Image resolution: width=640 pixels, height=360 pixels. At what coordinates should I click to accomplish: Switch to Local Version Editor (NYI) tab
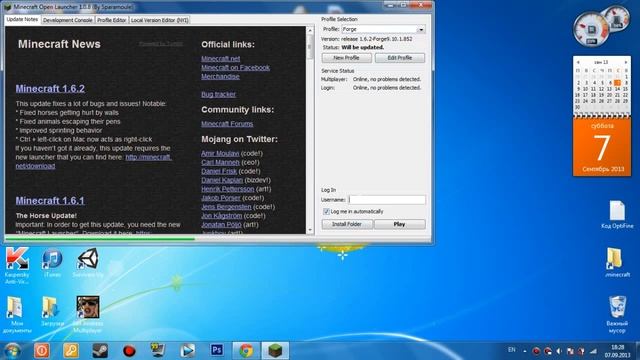click(x=160, y=20)
